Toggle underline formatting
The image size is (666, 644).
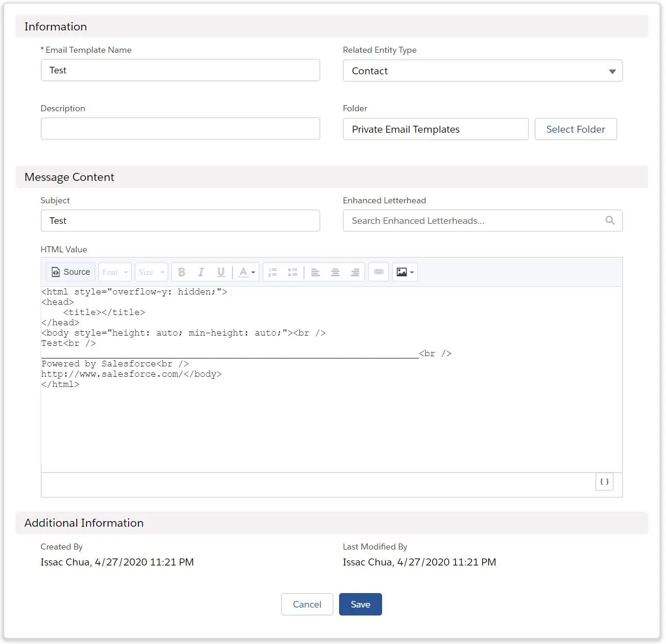click(221, 272)
